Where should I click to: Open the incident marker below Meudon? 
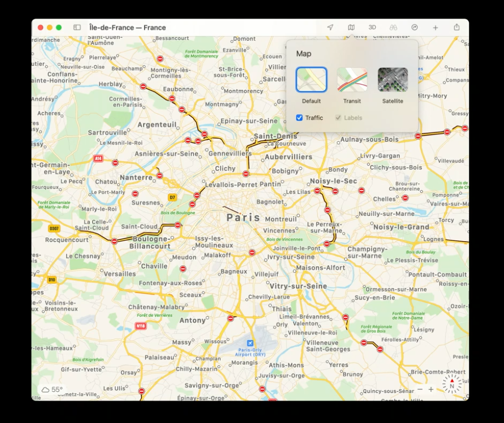183,268
